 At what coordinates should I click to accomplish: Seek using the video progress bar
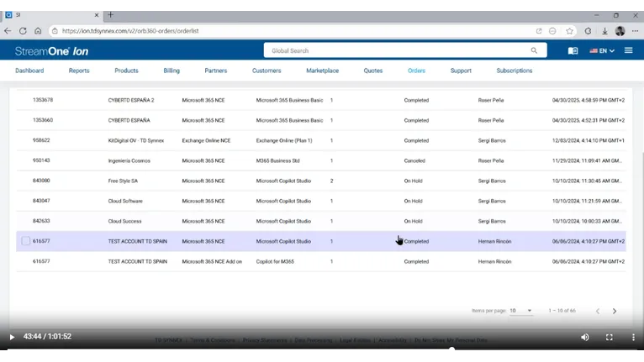322,349
